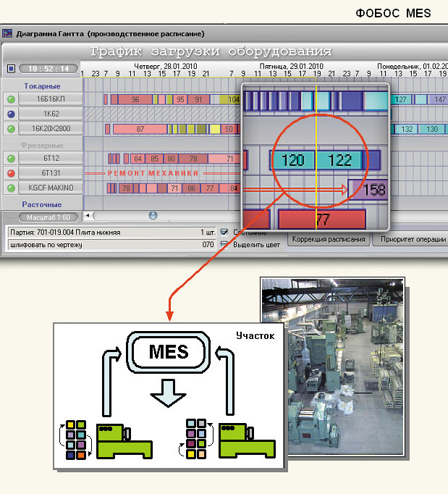Click the Токарные group header
The width and height of the screenshot is (448, 494).
[42, 86]
